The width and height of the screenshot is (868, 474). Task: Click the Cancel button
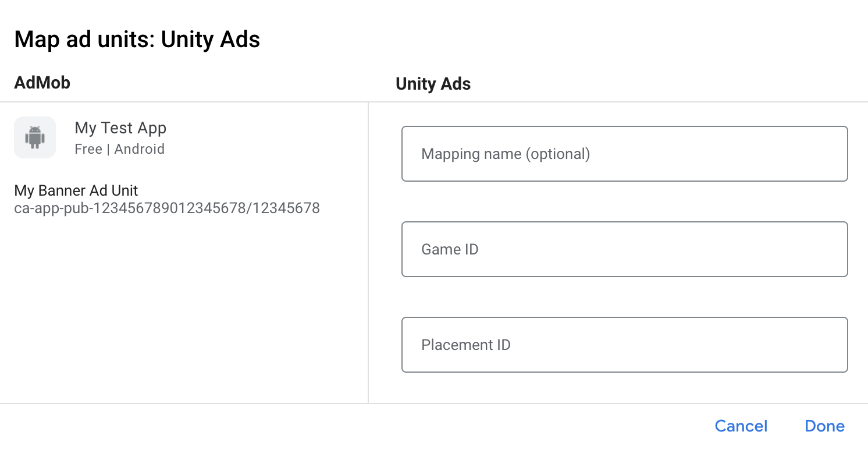coord(741,426)
